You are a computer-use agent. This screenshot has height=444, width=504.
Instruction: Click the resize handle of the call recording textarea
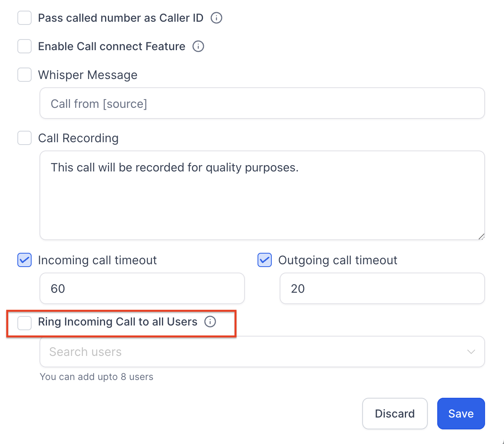(481, 236)
